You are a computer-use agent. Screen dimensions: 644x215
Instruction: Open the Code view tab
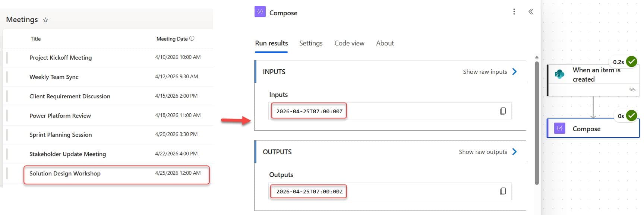[x=349, y=43]
